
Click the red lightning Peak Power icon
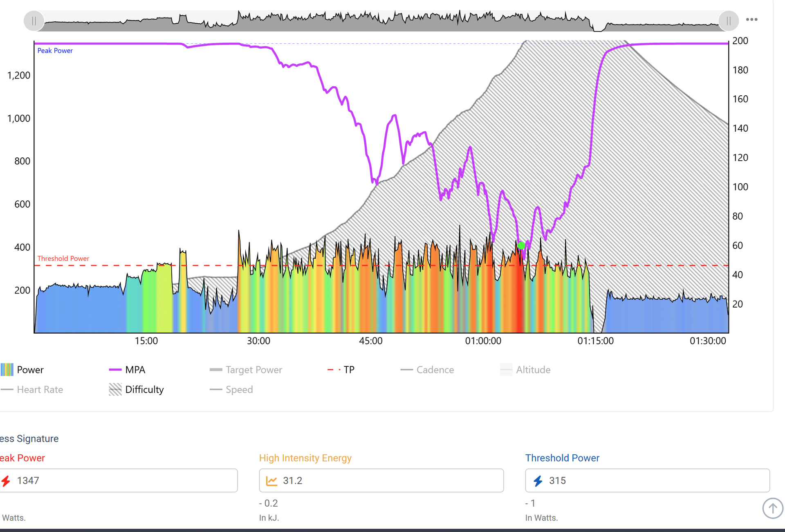pos(6,481)
